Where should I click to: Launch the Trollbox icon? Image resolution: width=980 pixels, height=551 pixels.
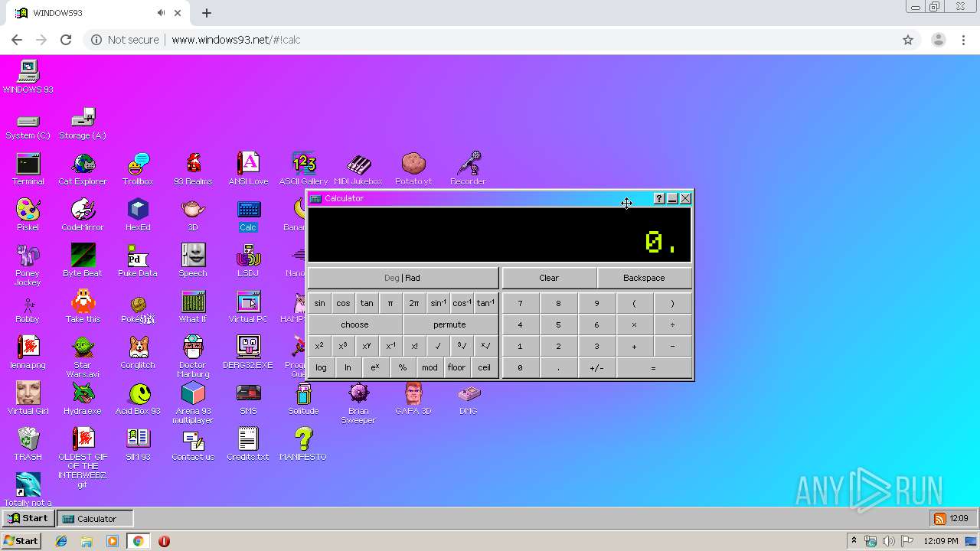[138, 168]
